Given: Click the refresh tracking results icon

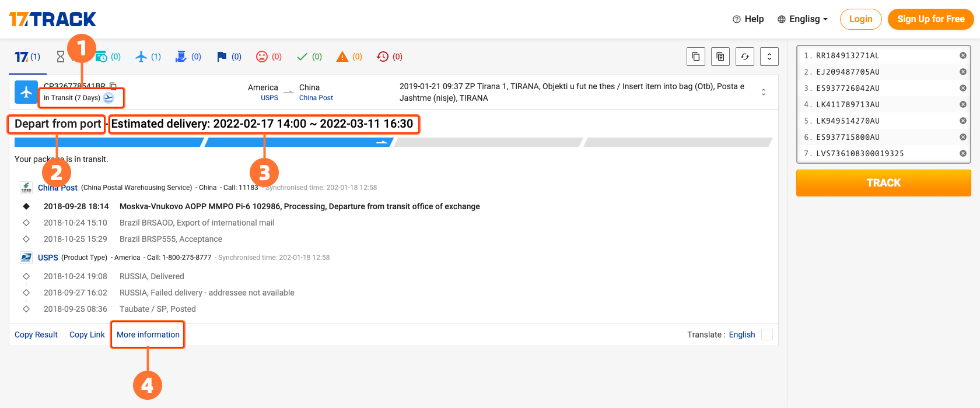Looking at the screenshot, I should 745,57.
